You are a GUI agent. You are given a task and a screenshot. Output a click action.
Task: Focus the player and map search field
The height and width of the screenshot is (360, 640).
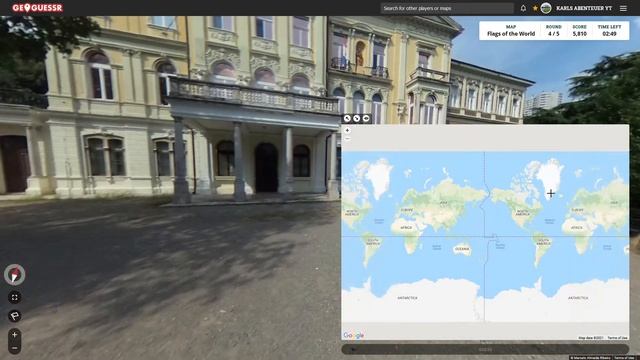click(x=447, y=8)
